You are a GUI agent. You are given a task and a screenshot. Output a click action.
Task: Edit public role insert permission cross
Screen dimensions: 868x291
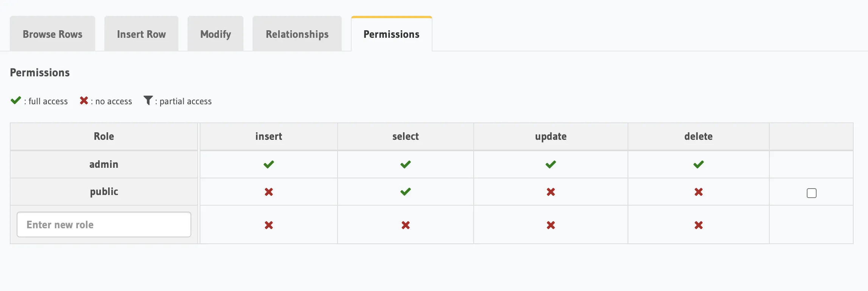point(268,192)
